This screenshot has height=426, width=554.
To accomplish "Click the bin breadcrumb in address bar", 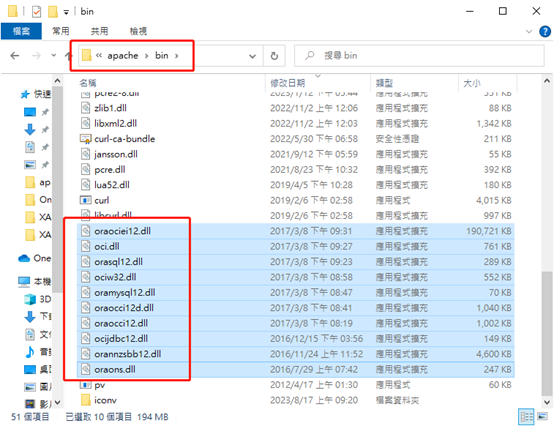I will [161, 55].
